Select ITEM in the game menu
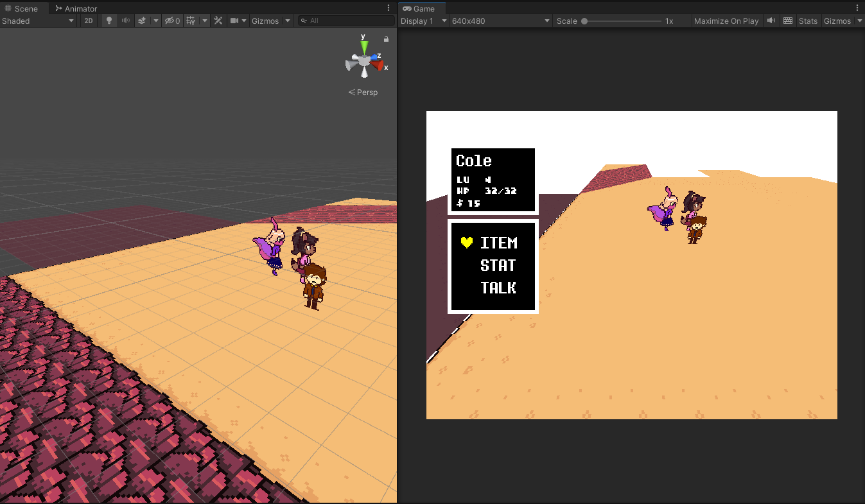865x504 pixels. coord(499,243)
